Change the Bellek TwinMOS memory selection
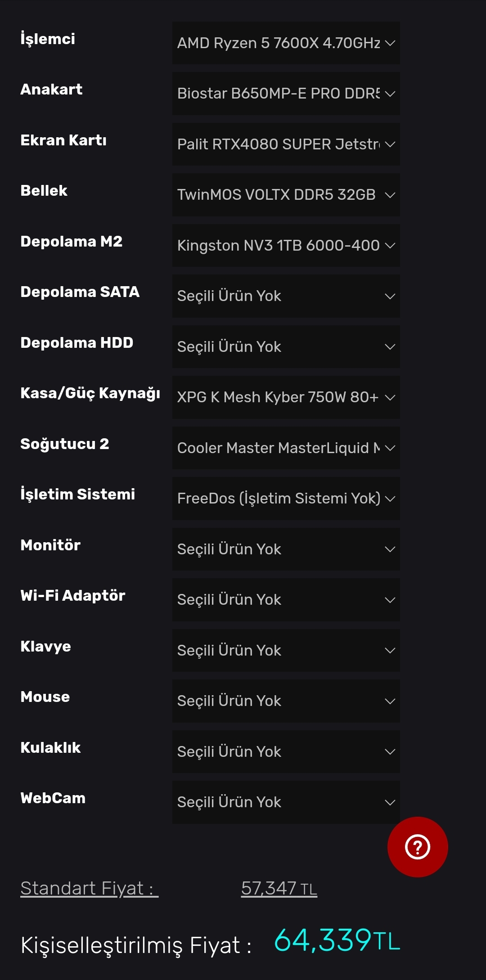The height and width of the screenshot is (980, 486). (x=286, y=195)
